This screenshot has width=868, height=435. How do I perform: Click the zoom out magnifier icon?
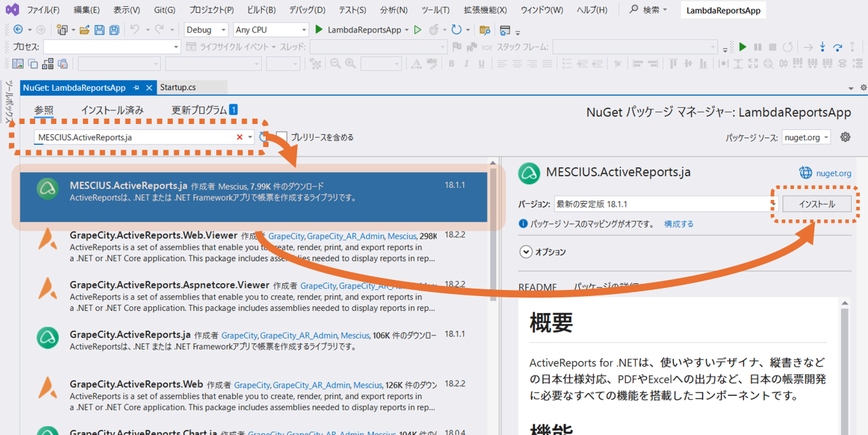coord(335,64)
